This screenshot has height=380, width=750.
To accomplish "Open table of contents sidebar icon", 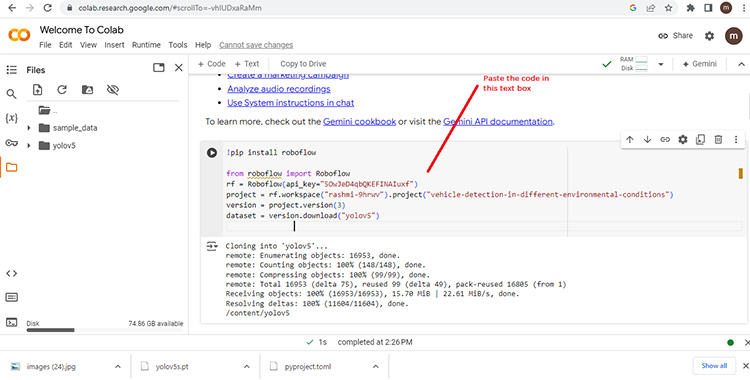I will (11, 70).
